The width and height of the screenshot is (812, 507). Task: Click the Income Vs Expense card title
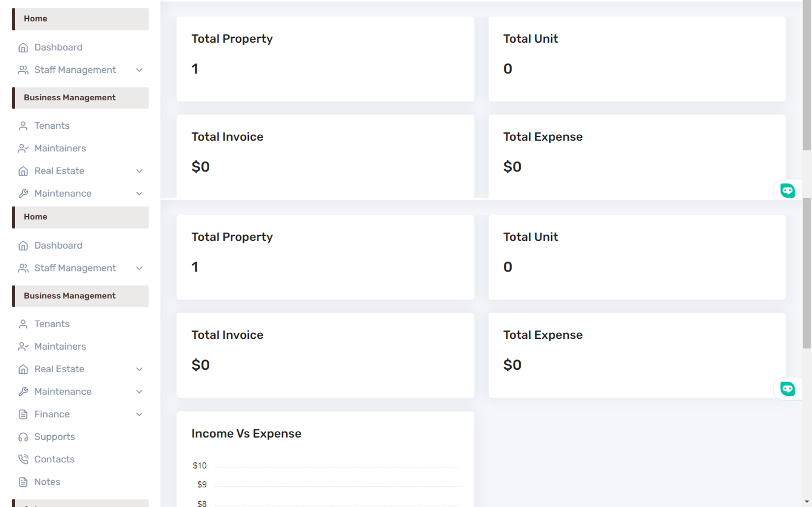tap(246, 434)
